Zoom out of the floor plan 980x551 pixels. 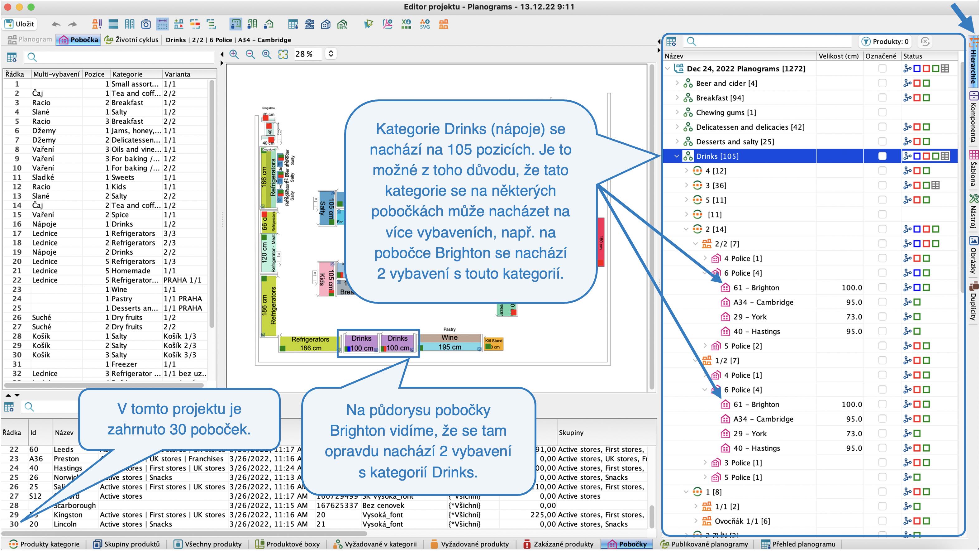coord(250,55)
